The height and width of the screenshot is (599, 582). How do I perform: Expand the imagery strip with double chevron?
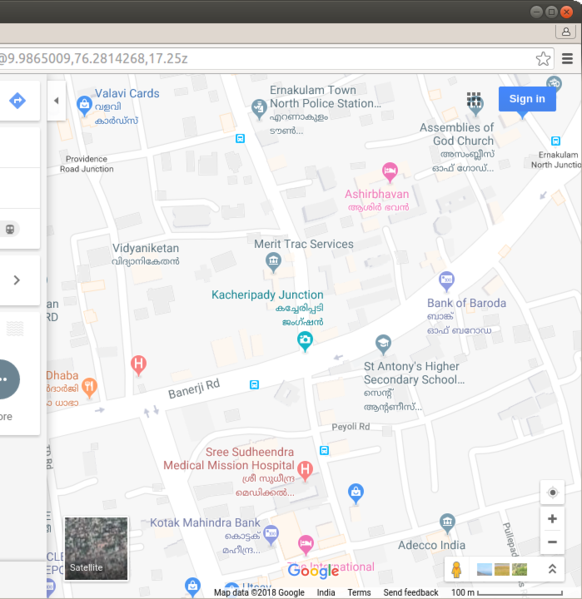click(552, 569)
